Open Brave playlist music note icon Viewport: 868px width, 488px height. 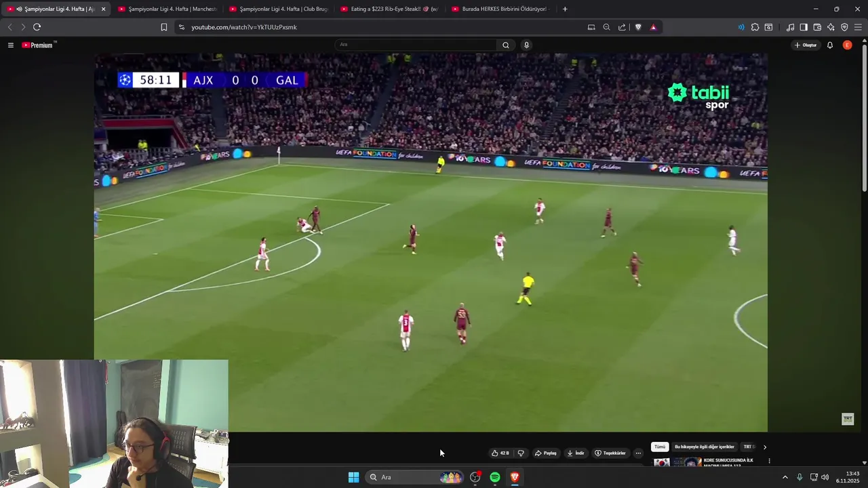point(790,27)
